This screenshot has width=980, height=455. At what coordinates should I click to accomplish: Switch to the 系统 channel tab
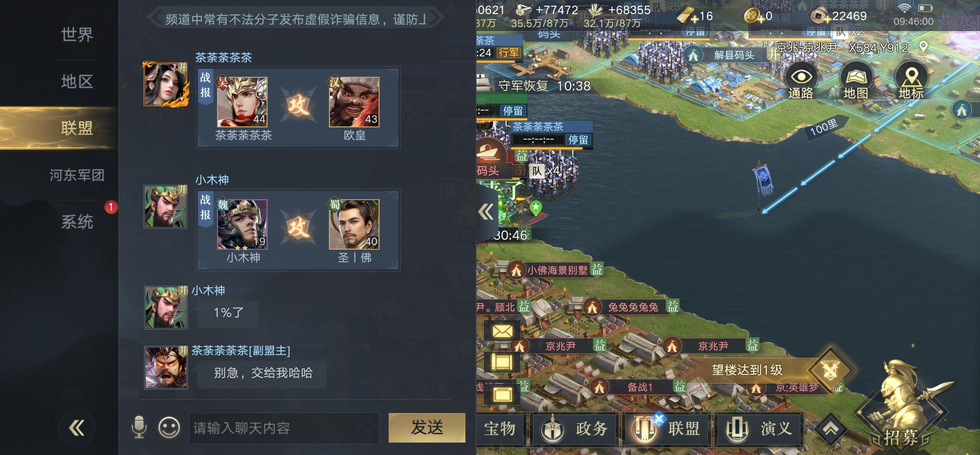(77, 221)
